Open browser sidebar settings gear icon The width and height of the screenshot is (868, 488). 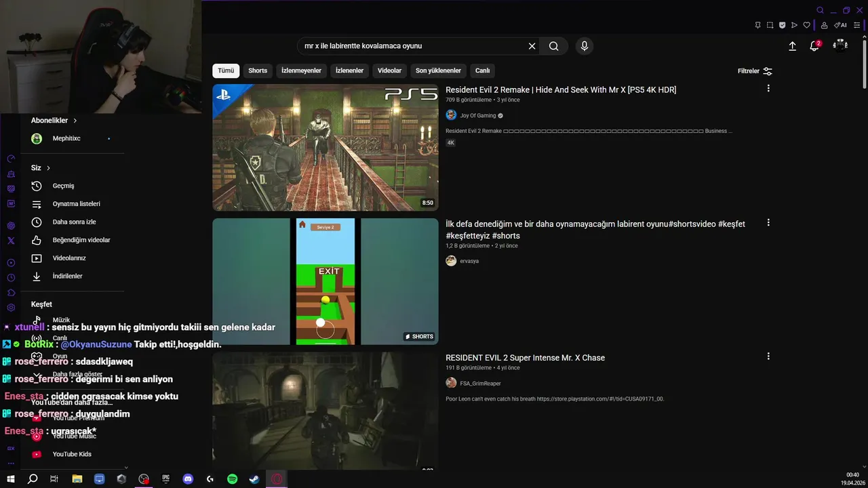pyautogui.click(x=11, y=308)
